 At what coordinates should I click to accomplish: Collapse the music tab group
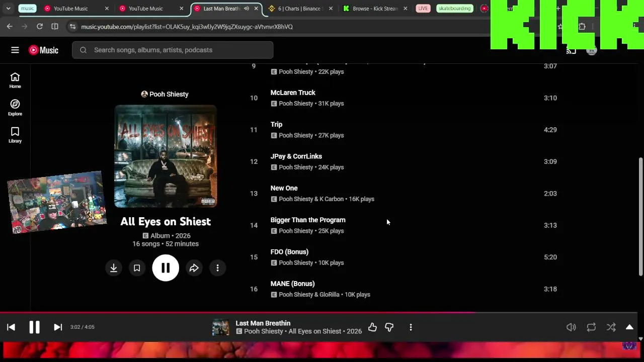tap(28, 9)
